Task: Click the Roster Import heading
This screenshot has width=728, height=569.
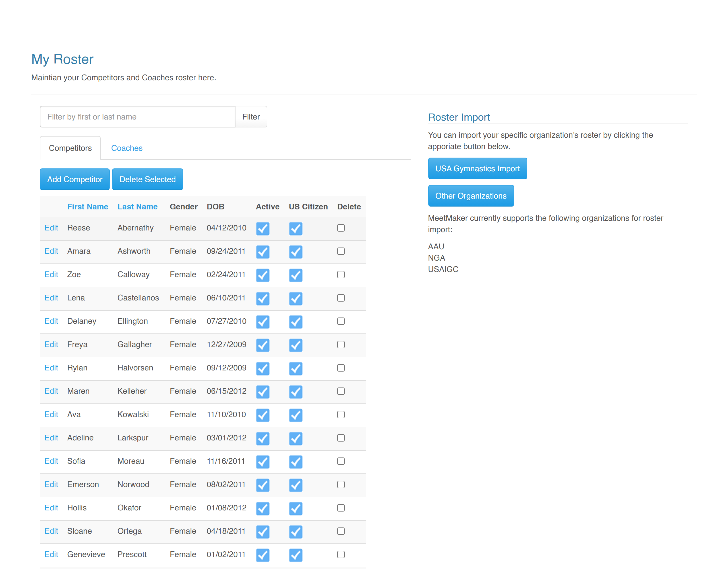Action: point(459,117)
